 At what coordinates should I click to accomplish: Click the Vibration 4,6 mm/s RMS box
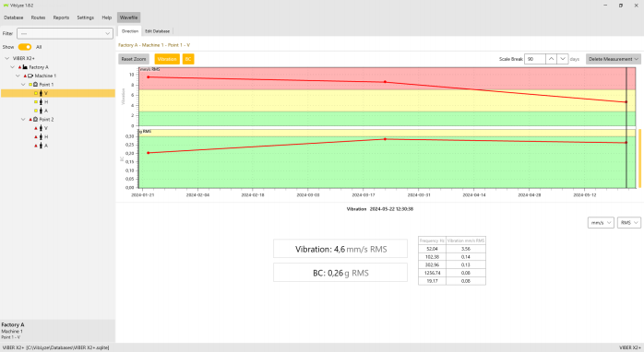[x=340, y=249]
